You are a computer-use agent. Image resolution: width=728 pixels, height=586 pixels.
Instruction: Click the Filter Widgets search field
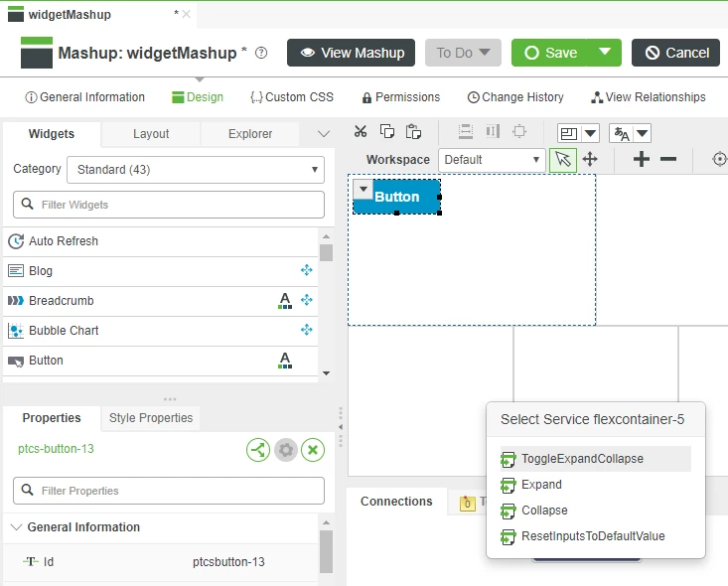click(169, 205)
